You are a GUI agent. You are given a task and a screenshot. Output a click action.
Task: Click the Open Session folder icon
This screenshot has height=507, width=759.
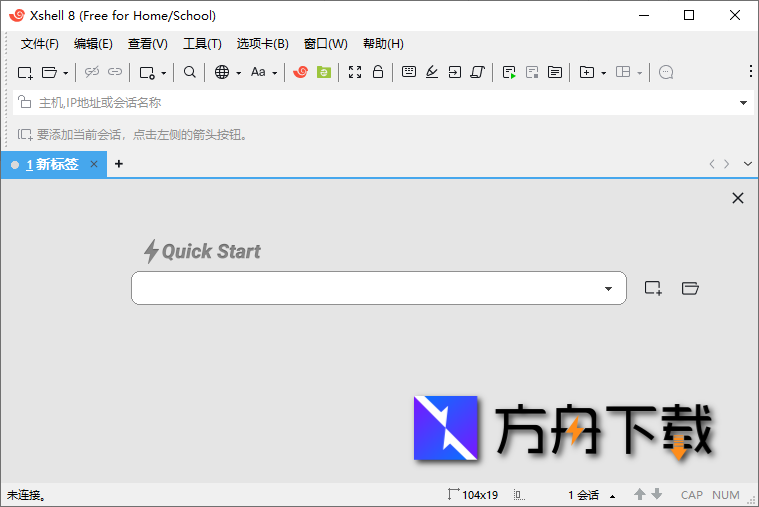click(x=49, y=73)
